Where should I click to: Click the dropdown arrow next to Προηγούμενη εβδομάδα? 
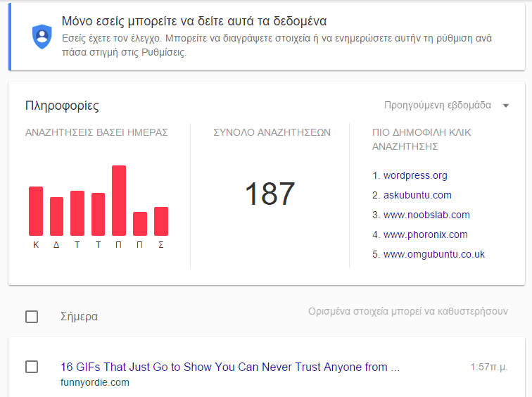point(505,106)
